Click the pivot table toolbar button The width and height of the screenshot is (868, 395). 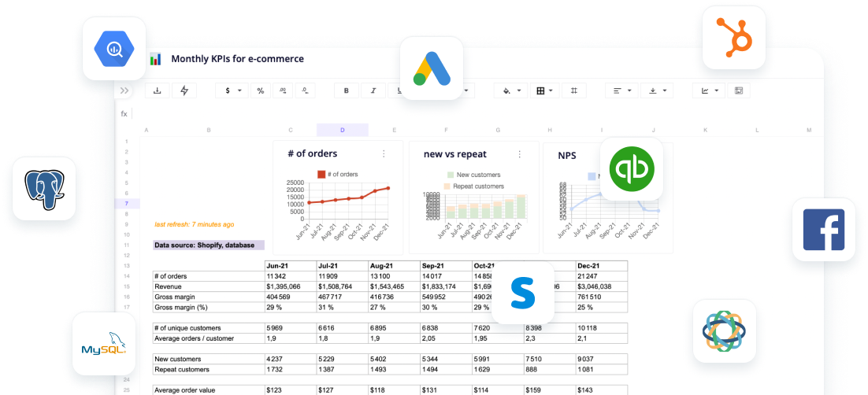click(739, 90)
